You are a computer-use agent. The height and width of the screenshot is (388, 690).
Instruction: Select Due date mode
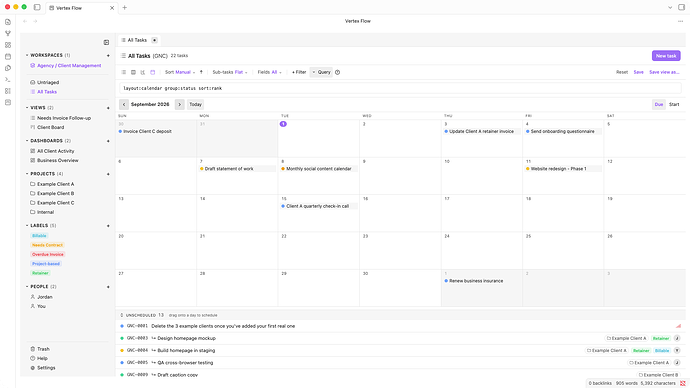coord(658,104)
